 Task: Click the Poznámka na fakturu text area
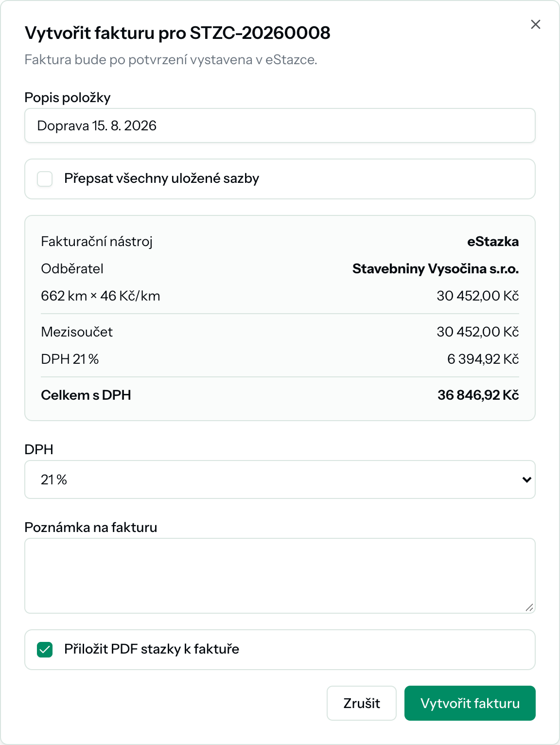280,576
